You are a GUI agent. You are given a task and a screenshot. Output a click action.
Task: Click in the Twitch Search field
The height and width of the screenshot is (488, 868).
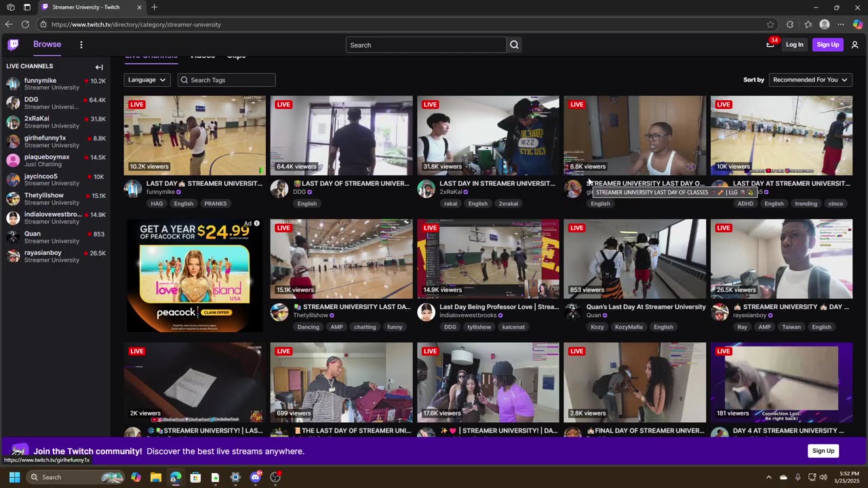pyautogui.click(x=426, y=45)
